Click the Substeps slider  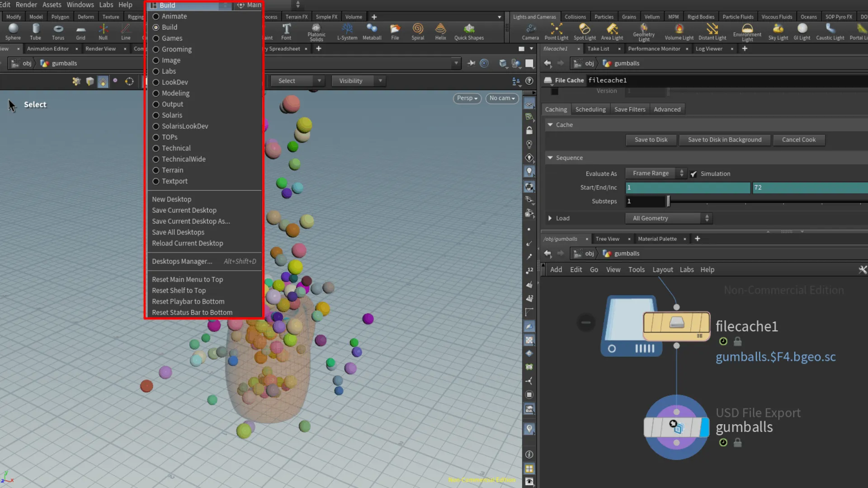click(668, 201)
